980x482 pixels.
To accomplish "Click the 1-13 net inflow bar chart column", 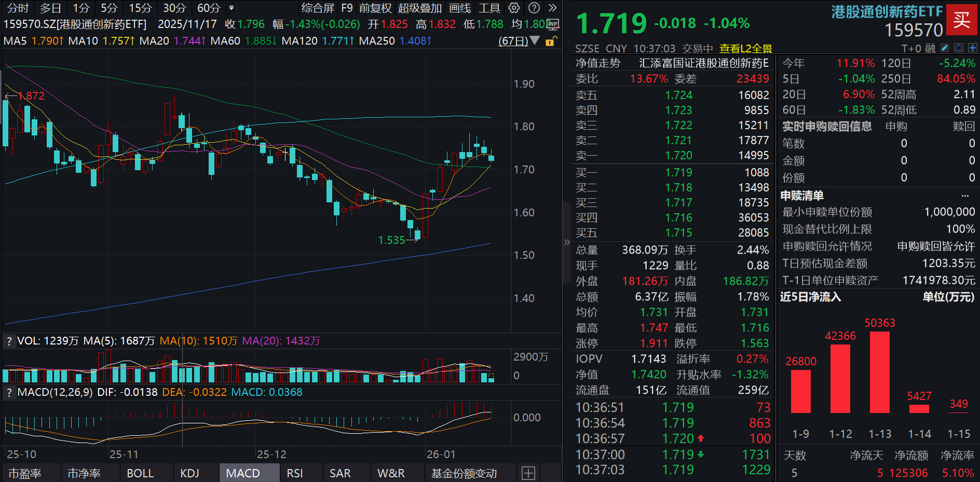I will point(879,374).
